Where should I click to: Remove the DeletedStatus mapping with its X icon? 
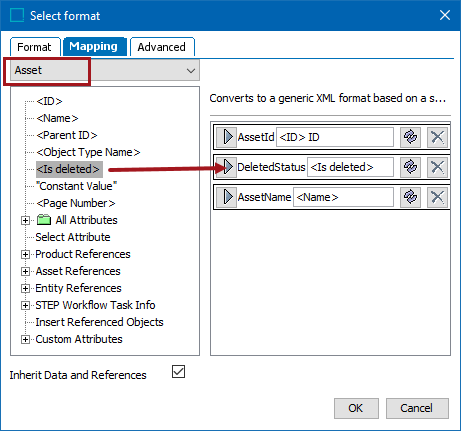[437, 167]
